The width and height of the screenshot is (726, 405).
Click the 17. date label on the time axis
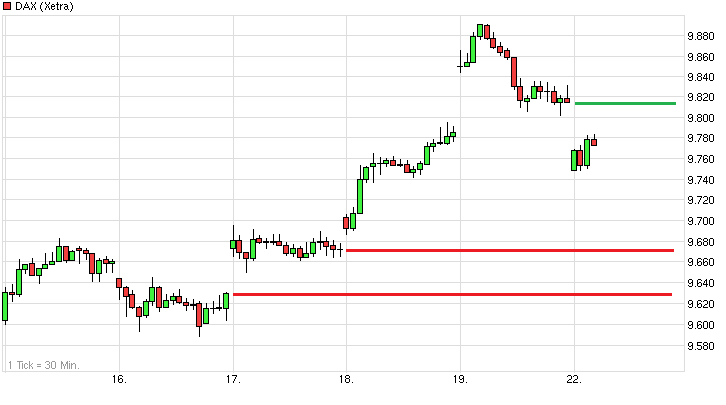click(x=232, y=380)
